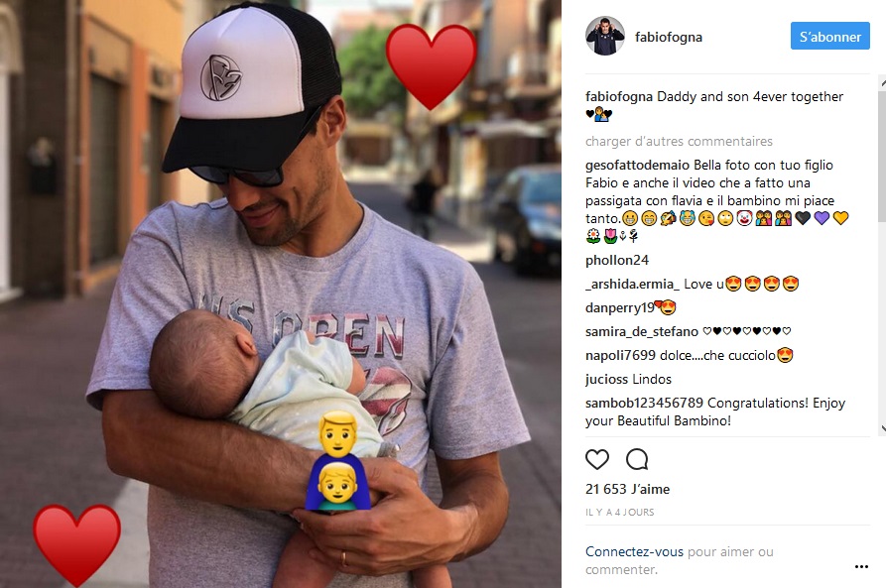Open phollon24 commenter profile

(x=617, y=261)
